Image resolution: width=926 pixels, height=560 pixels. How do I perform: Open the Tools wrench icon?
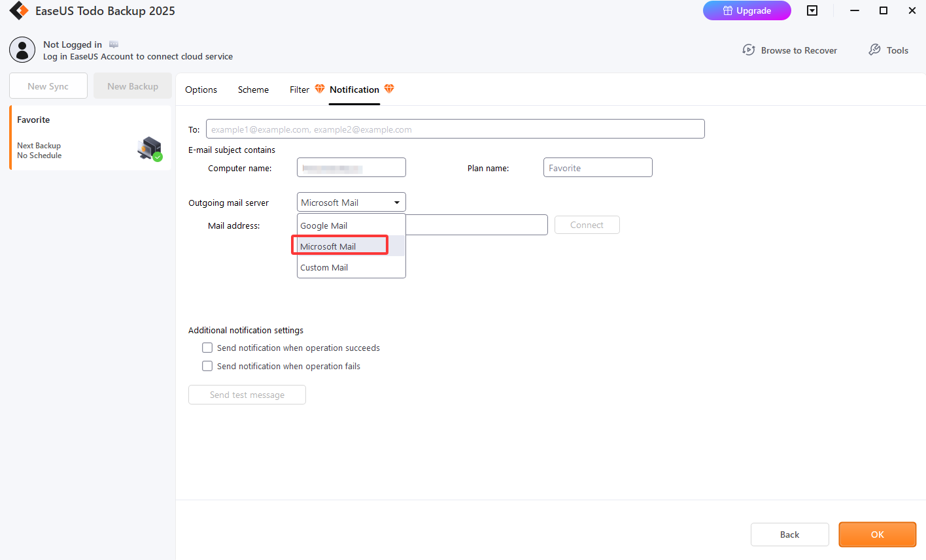pos(874,50)
